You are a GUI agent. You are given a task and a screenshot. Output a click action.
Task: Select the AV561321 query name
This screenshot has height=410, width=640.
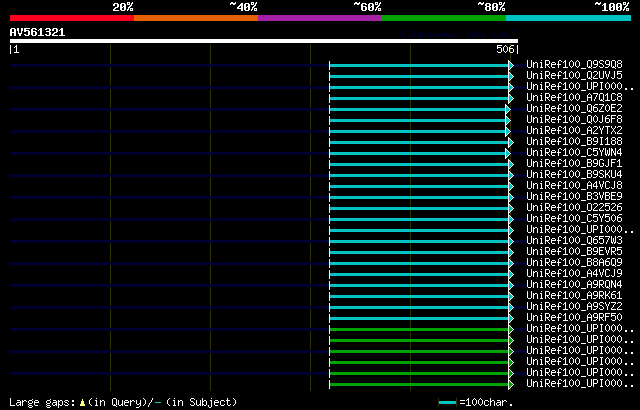[38, 32]
